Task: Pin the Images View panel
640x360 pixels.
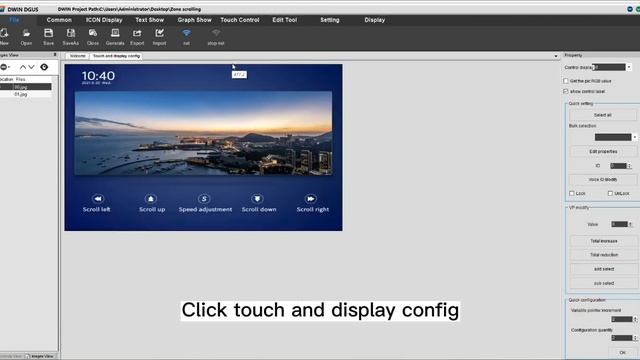Action: (55, 55)
